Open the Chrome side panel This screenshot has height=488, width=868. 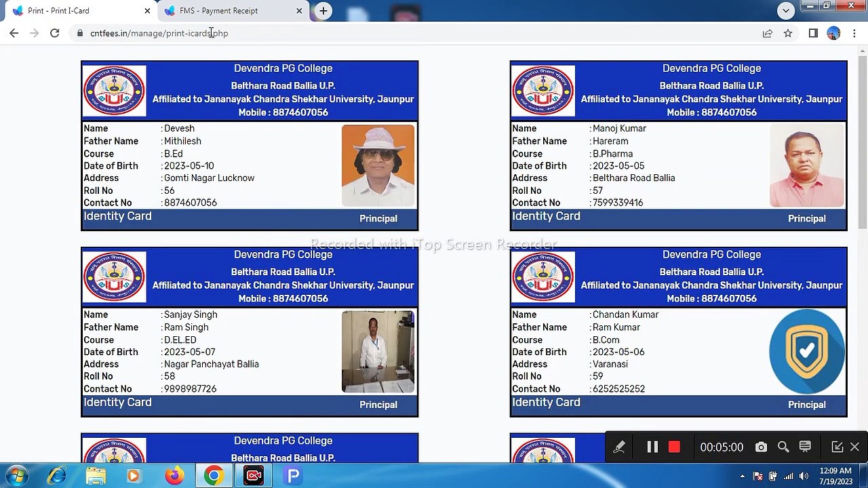[813, 33]
